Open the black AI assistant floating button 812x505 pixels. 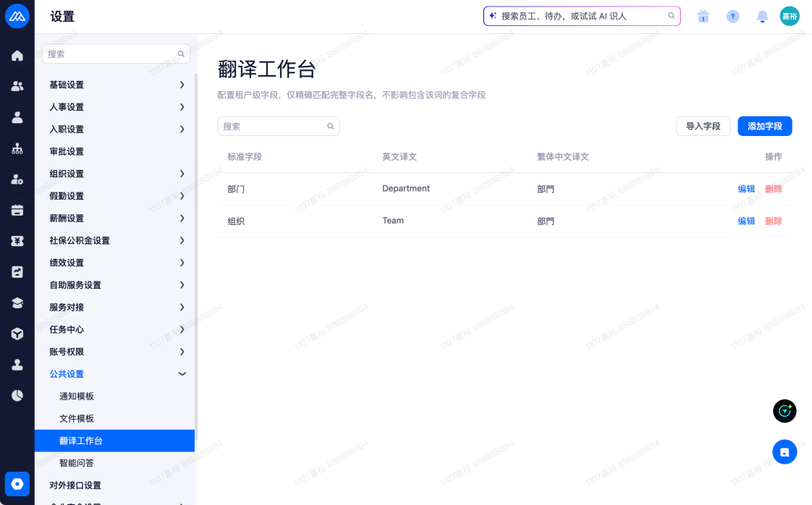pyautogui.click(x=784, y=411)
